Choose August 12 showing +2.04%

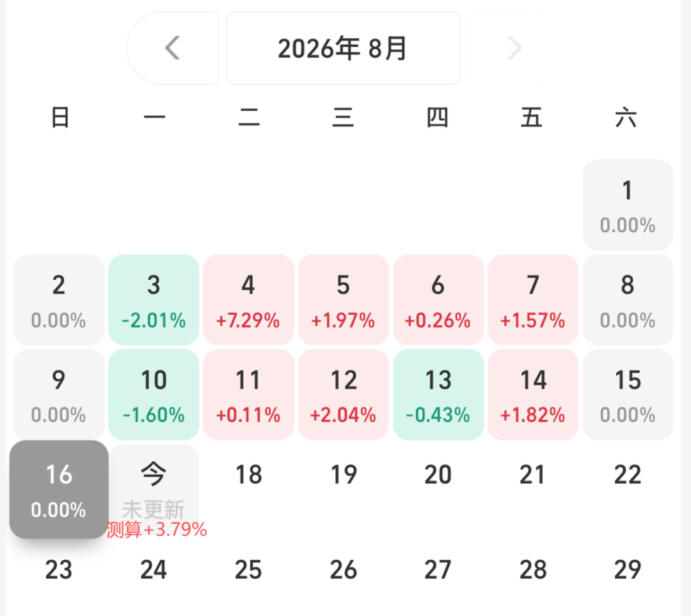tap(344, 395)
